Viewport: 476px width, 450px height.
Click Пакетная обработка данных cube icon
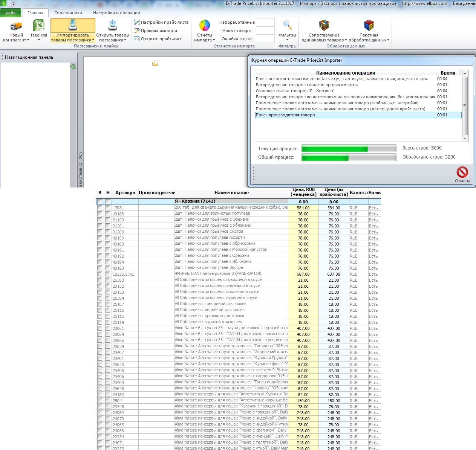tap(369, 25)
